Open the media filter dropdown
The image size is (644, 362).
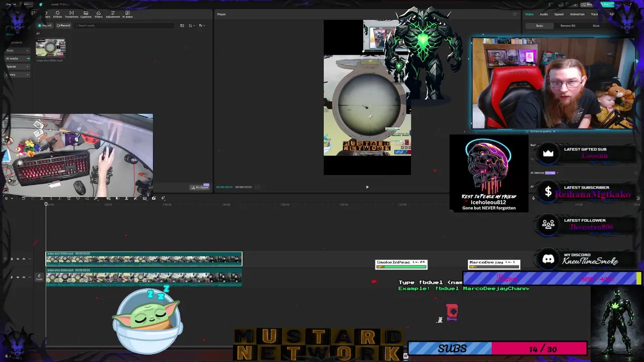click(201, 26)
